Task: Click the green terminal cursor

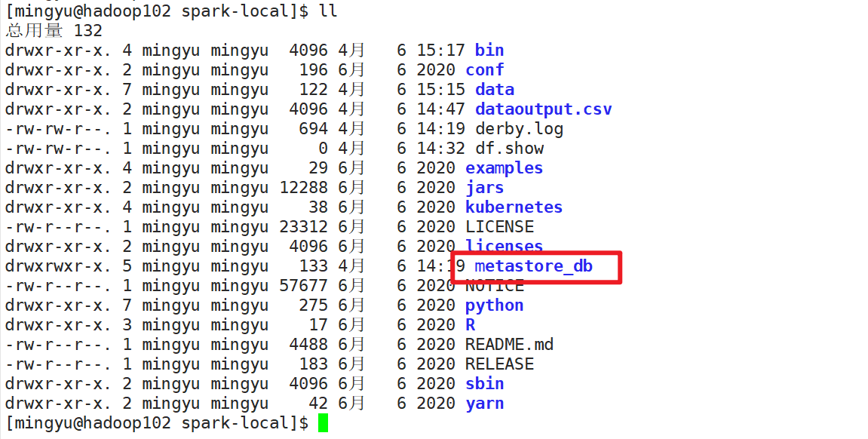Action: (x=321, y=422)
